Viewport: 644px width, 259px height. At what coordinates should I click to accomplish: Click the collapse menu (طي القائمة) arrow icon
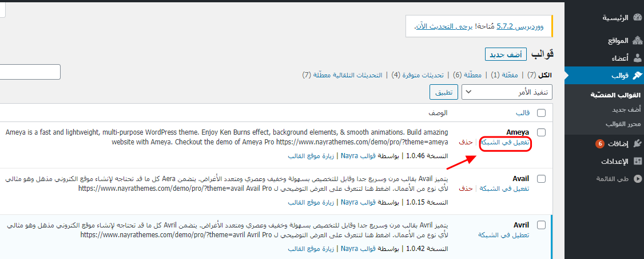pyautogui.click(x=637, y=179)
